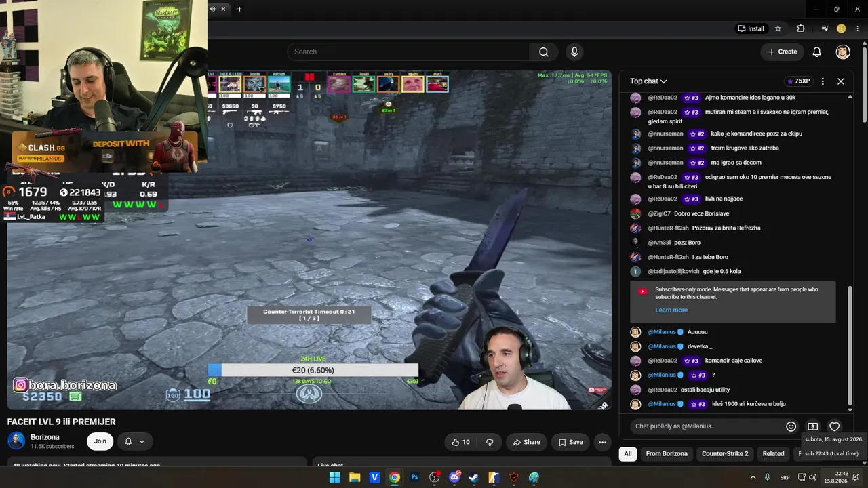Click the 75XP crown badge
The width and height of the screenshot is (868, 488).
pos(798,81)
